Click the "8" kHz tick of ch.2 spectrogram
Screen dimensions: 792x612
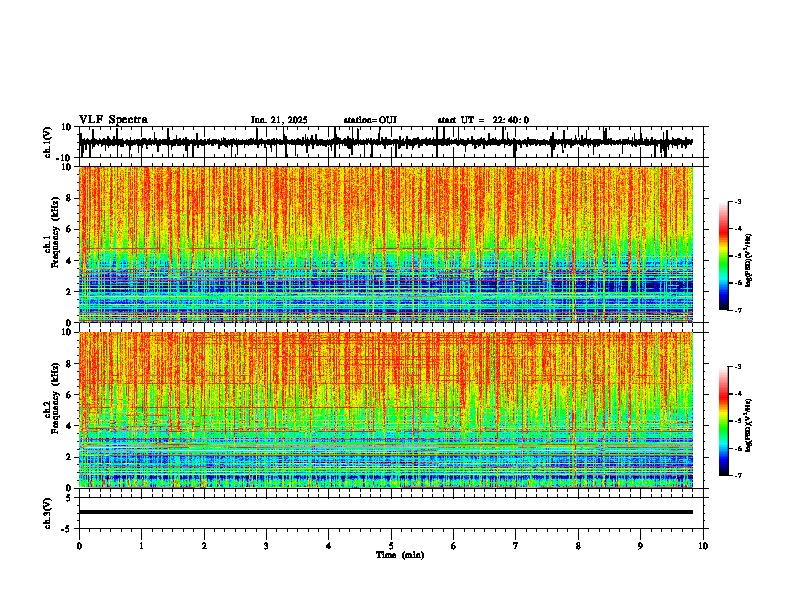click(70, 364)
